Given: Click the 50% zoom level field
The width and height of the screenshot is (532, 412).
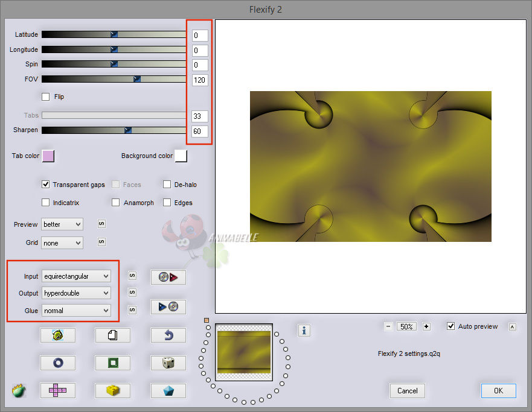Looking at the screenshot, I should [407, 326].
